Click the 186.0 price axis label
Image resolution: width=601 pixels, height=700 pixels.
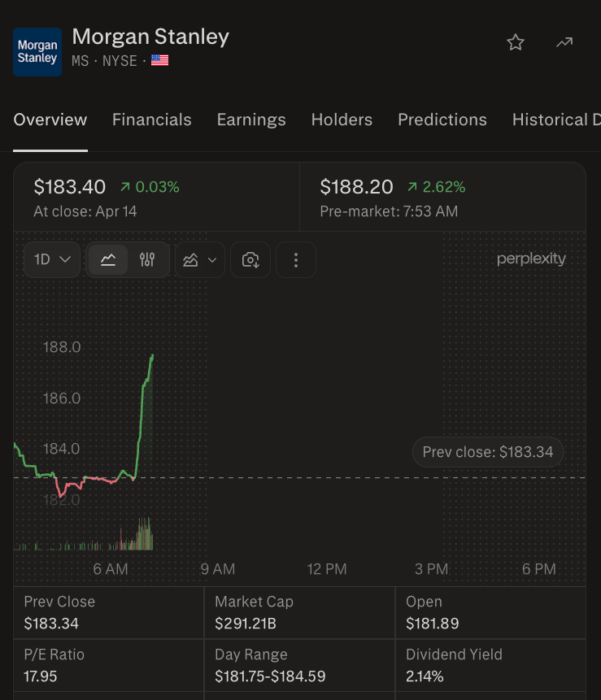tap(62, 398)
